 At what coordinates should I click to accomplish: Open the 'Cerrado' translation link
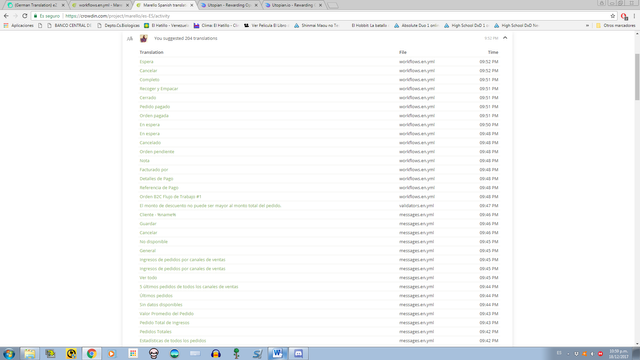(x=148, y=98)
